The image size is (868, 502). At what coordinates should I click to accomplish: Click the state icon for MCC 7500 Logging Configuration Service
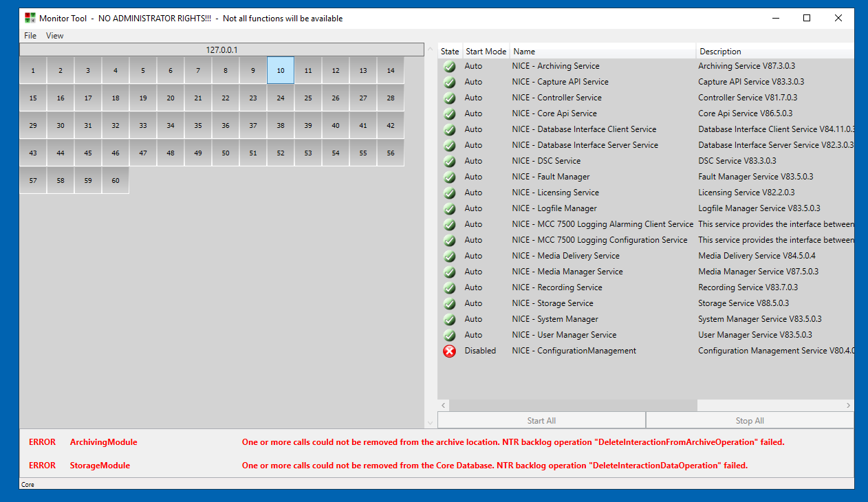(x=449, y=241)
